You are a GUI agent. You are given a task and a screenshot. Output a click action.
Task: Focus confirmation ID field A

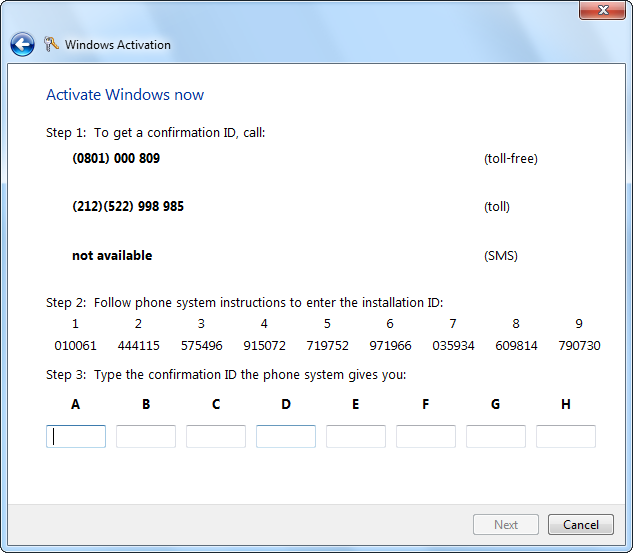(x=76, y=436)
